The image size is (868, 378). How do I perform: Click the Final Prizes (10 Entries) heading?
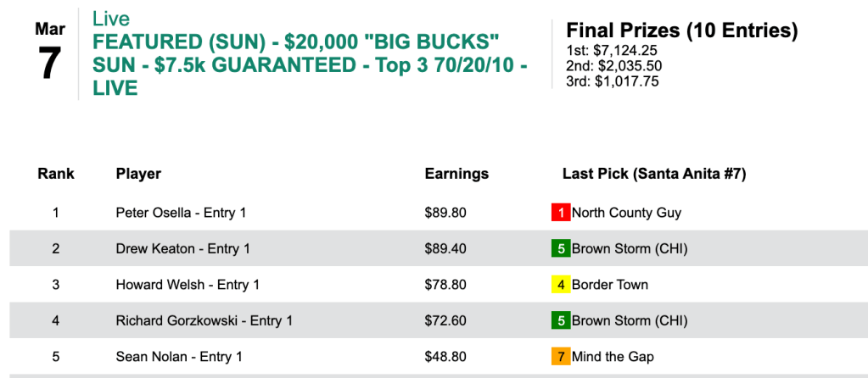(682, 31)
